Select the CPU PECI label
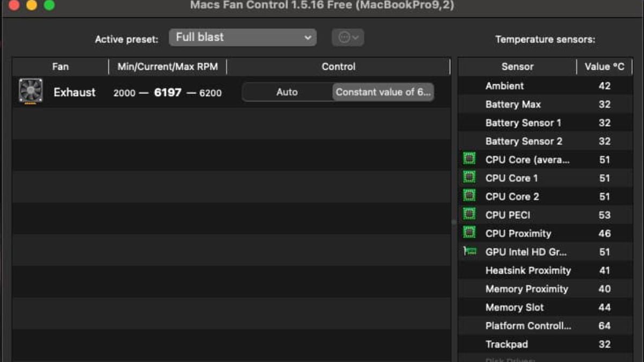The width and height of the screenshot is (644, 362). tap(508, 215)
